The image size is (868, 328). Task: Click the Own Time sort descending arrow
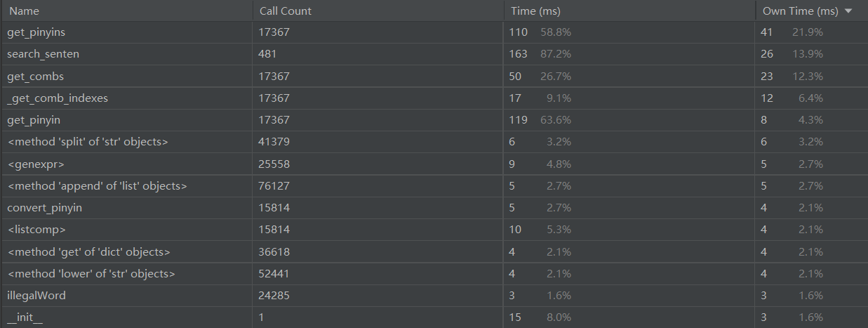point(848,11)
